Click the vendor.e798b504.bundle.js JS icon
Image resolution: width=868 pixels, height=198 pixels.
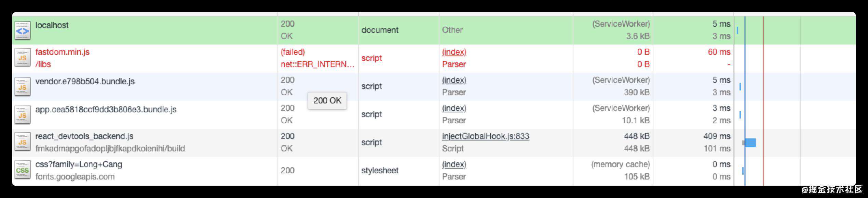(23, 87)
